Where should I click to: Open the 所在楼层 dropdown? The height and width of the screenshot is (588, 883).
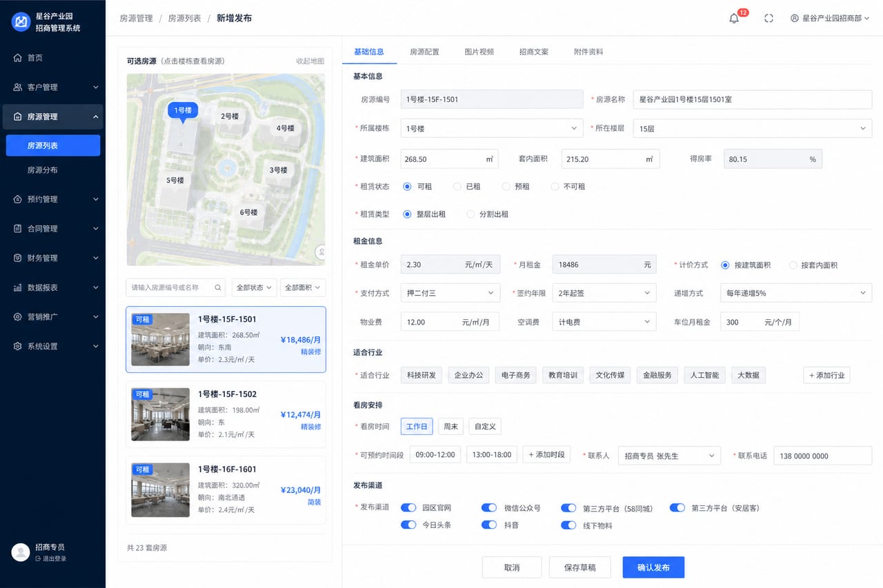pyautogui.click(x=753, y=128)
